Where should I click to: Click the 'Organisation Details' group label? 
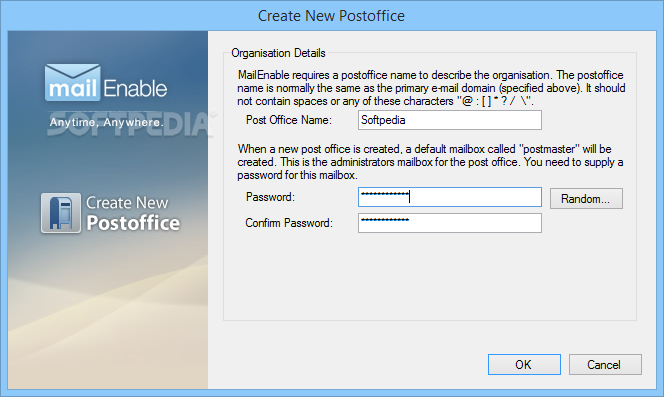(x=278, y=53)
